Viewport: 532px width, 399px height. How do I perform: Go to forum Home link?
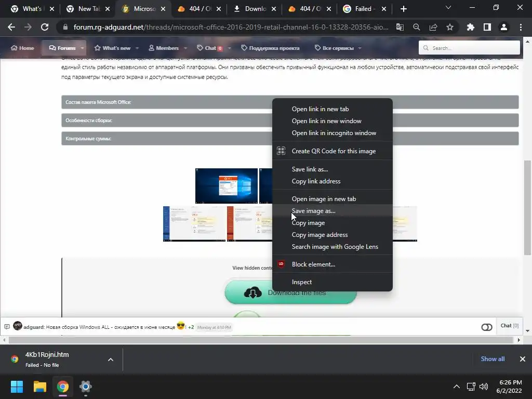(22, 48)
